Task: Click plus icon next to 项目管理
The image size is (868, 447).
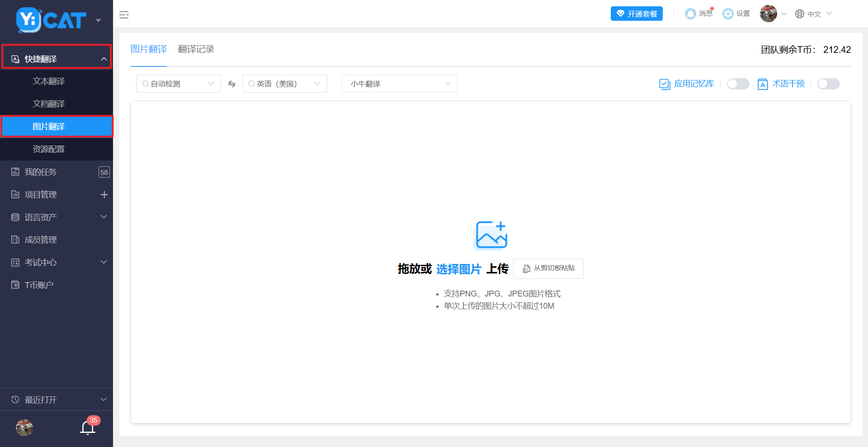Action: tap(104, 195)
